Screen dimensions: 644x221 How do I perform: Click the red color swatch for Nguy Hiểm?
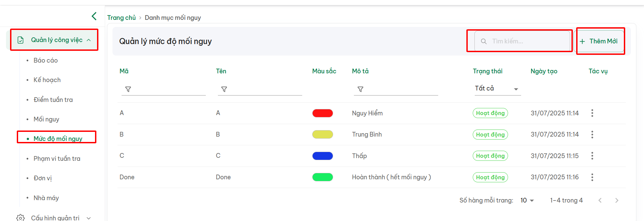pos(322,113)
